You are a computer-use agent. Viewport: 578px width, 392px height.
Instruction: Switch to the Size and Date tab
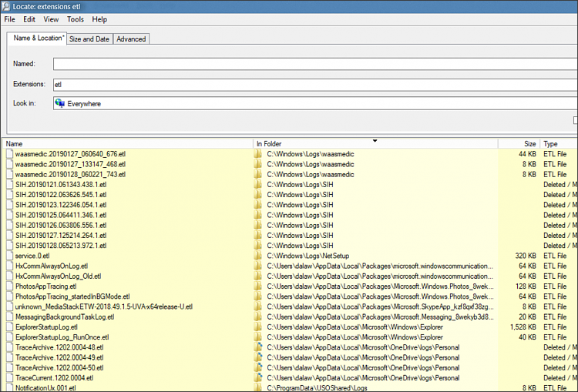pyautogui.click(x=89, y=39)
